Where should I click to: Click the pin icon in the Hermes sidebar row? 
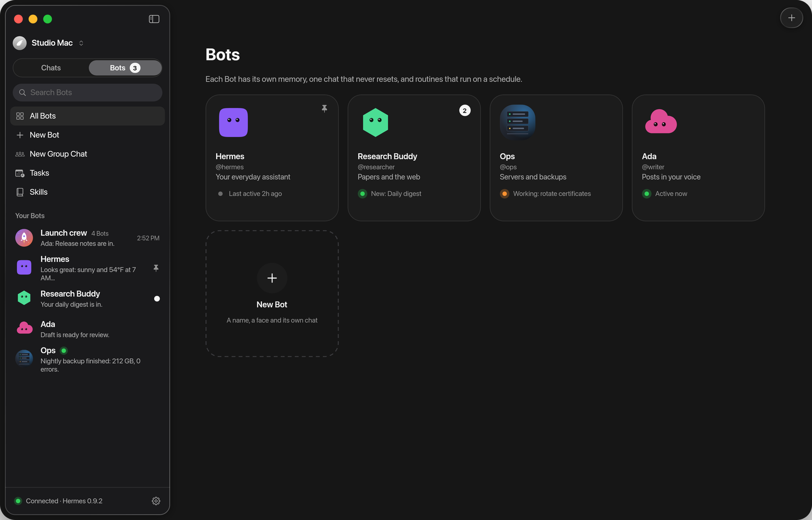156,268
